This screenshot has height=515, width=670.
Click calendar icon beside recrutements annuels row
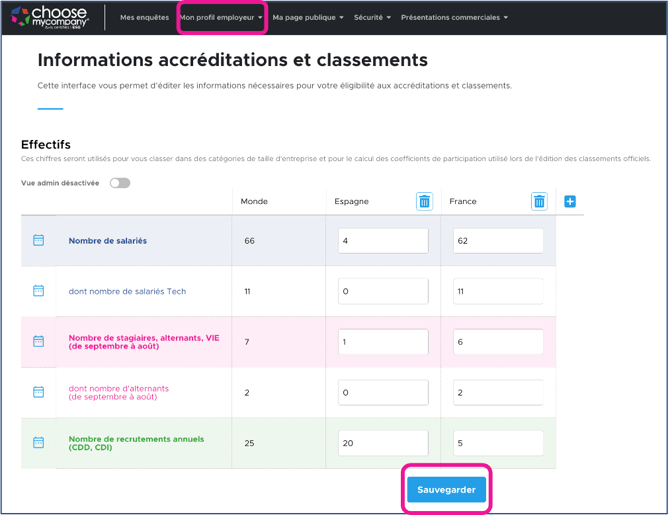pos(39,442)
